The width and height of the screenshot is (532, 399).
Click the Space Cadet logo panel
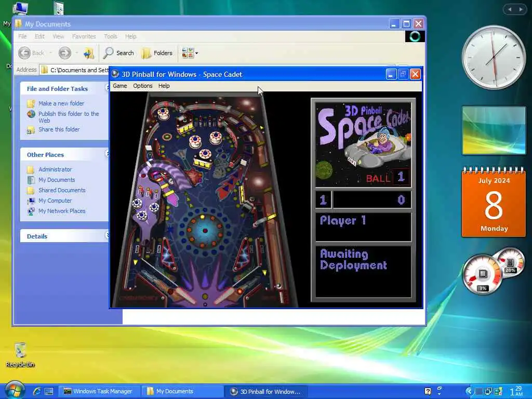[363, 144]
